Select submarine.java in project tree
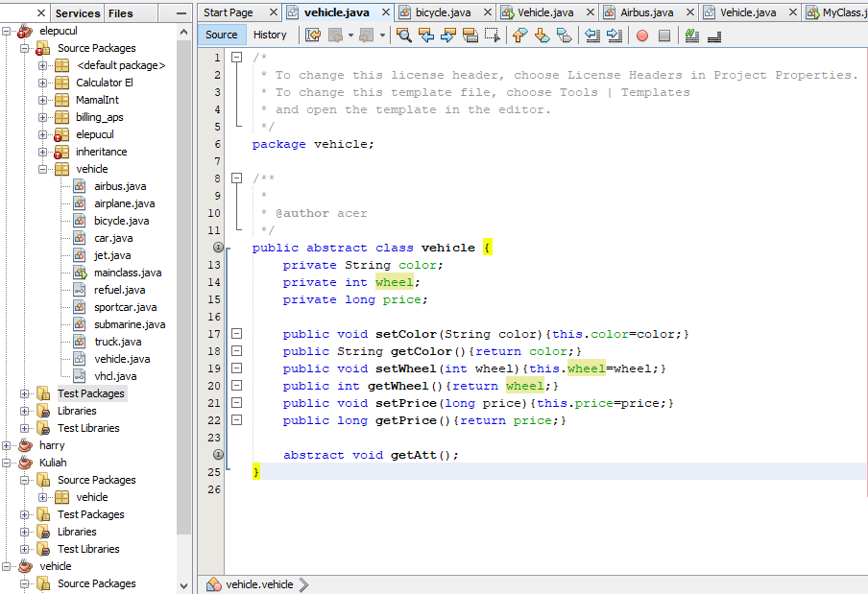 130,324
